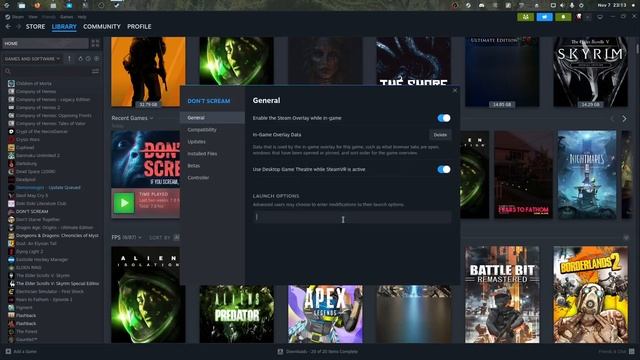640x360 pixels.
Task: Select Controller in properties dialog
Action: click(212, 178)
